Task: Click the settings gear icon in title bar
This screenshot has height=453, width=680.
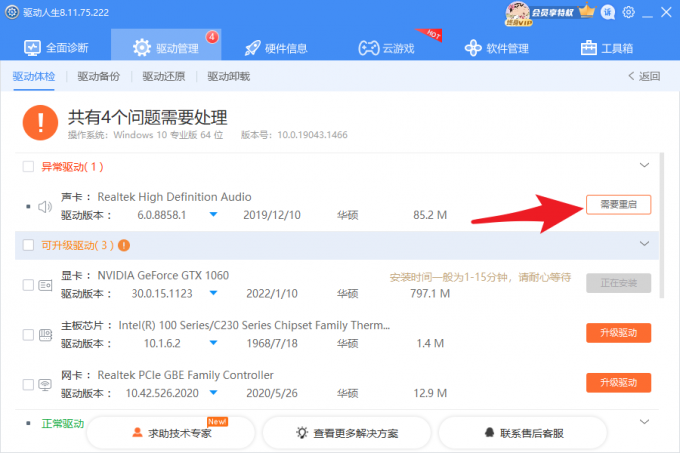Action: coord(628,12)
